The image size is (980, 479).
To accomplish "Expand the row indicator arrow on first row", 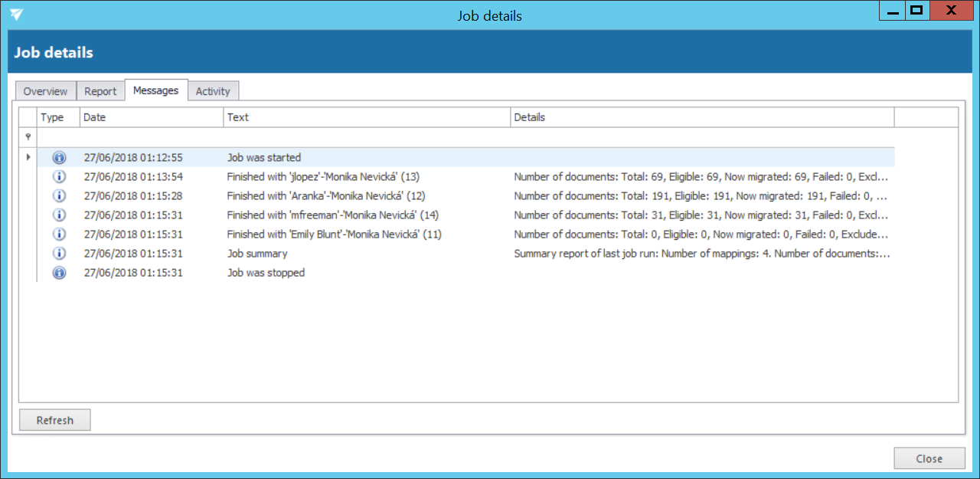I will pos(28,158).
